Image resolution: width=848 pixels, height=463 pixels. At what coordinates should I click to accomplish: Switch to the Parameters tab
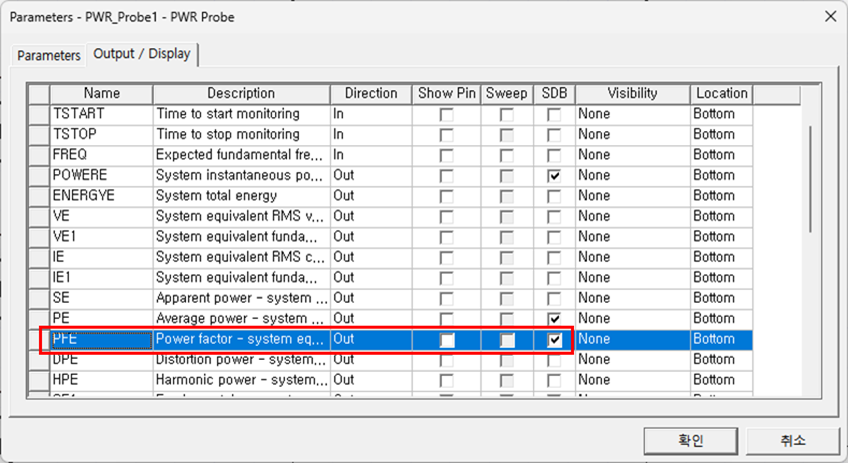(48, 55)
